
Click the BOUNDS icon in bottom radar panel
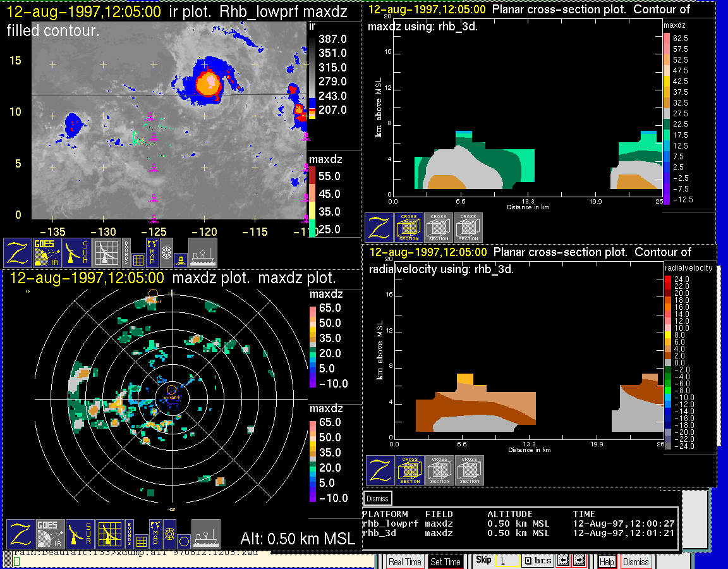tap(129, 534)
